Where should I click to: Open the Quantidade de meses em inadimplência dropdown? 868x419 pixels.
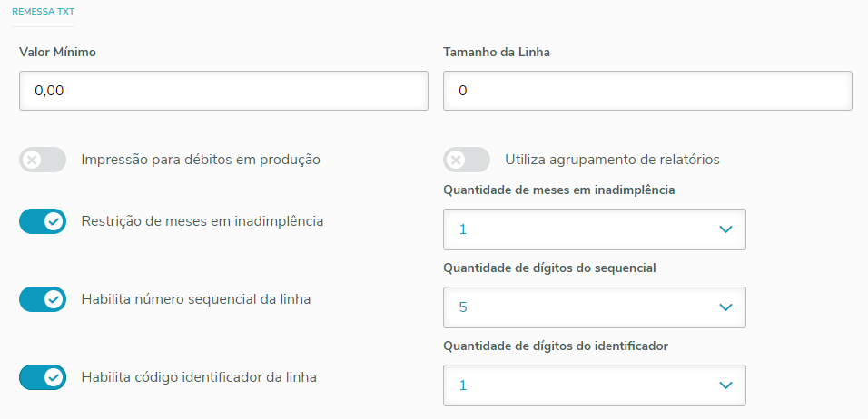point(594,229)
